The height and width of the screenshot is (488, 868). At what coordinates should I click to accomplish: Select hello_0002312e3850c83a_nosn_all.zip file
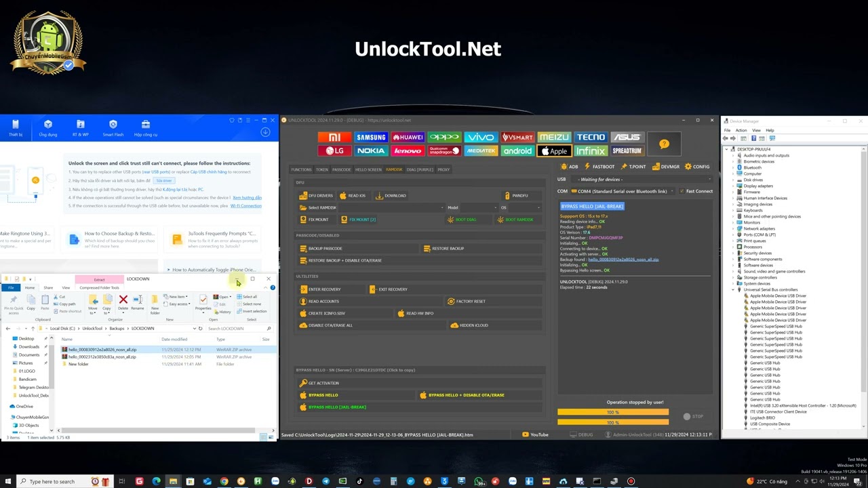coord(102,357)
